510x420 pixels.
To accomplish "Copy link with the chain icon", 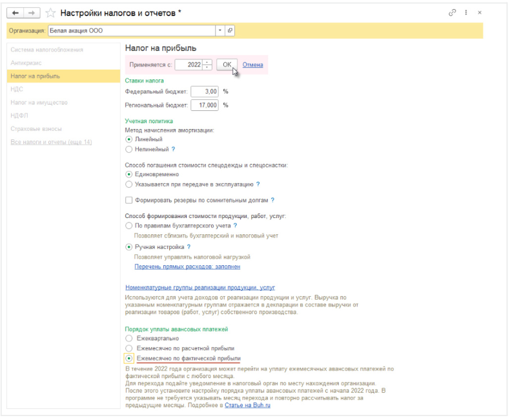I will point(452,13).
